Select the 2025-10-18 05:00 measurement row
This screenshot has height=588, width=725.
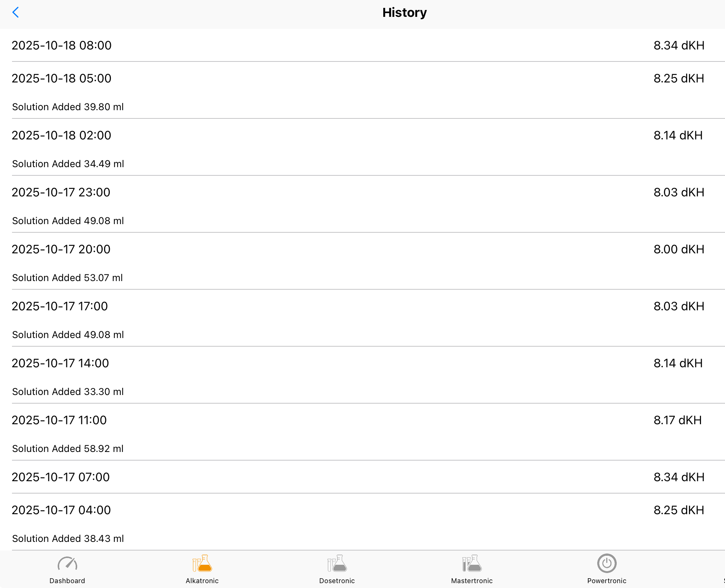(62, 78)
